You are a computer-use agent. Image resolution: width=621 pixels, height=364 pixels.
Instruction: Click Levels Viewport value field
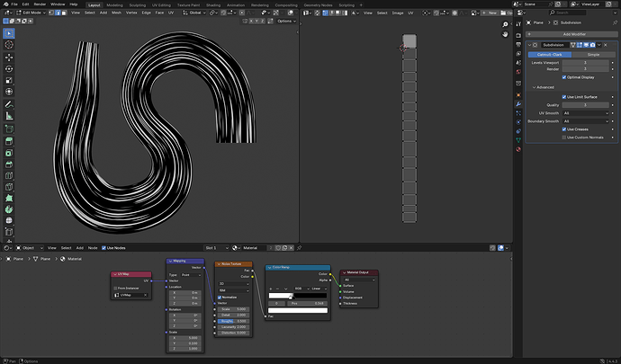click(585, 63)
